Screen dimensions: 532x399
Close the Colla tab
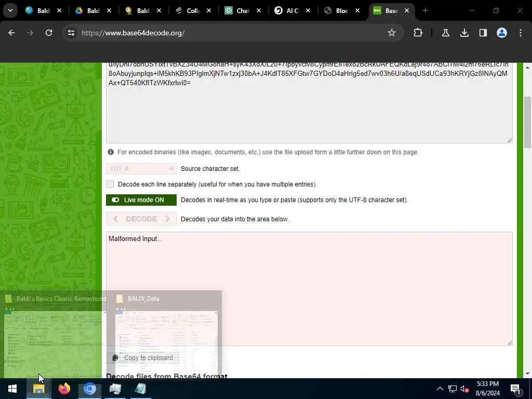pos(209,10)
